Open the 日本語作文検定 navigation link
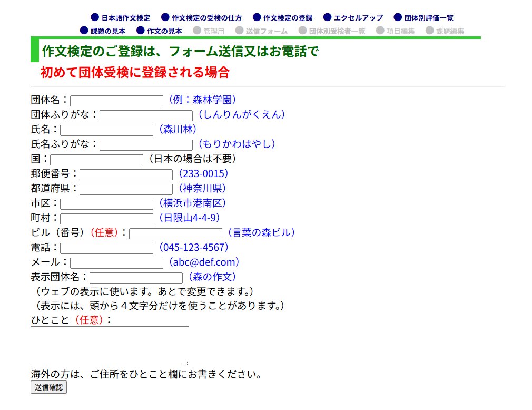The width and height of the screenshot is (532, 410). (125, 18)
